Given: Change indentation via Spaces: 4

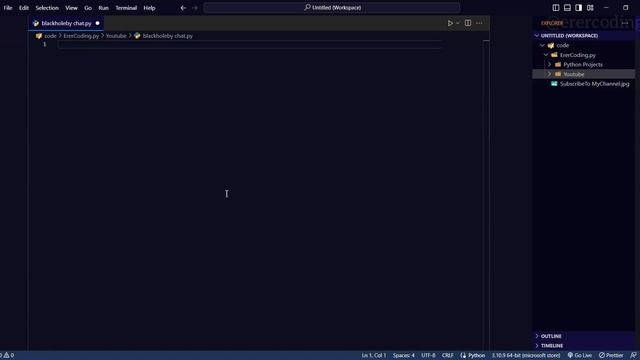Looking at the screenshot, I should tap(404, 356).
